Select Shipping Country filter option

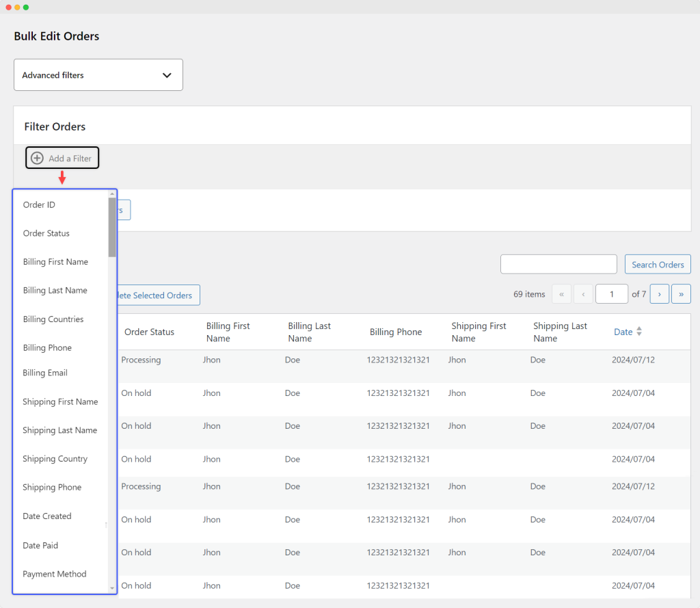click(55, 459)
